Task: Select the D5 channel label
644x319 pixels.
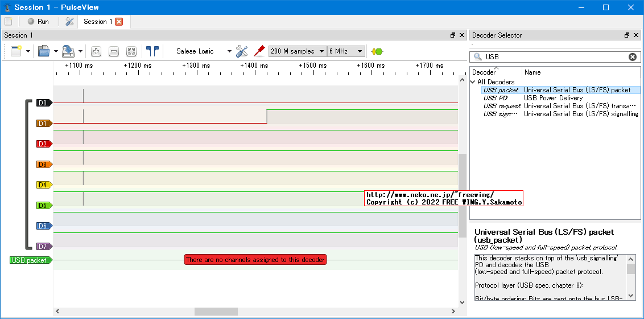Action: pos(44,205)
